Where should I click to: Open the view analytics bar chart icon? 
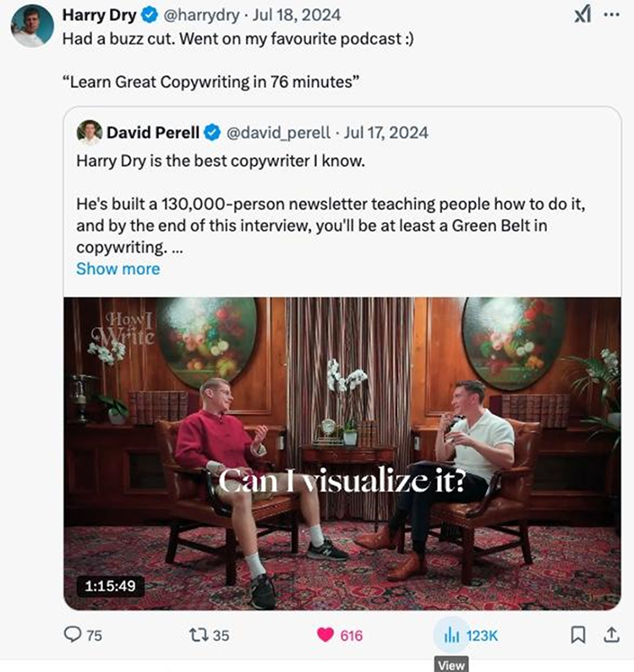tap(451, 634)
